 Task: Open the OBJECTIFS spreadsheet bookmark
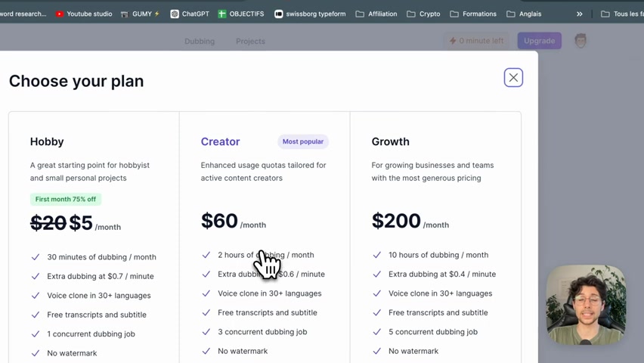tap(241, 14)
